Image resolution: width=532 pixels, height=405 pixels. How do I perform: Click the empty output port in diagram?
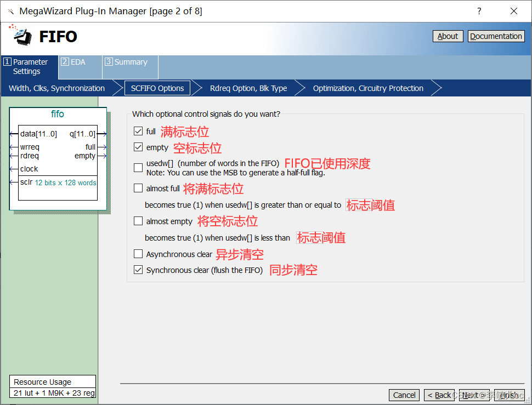(85, 156)
